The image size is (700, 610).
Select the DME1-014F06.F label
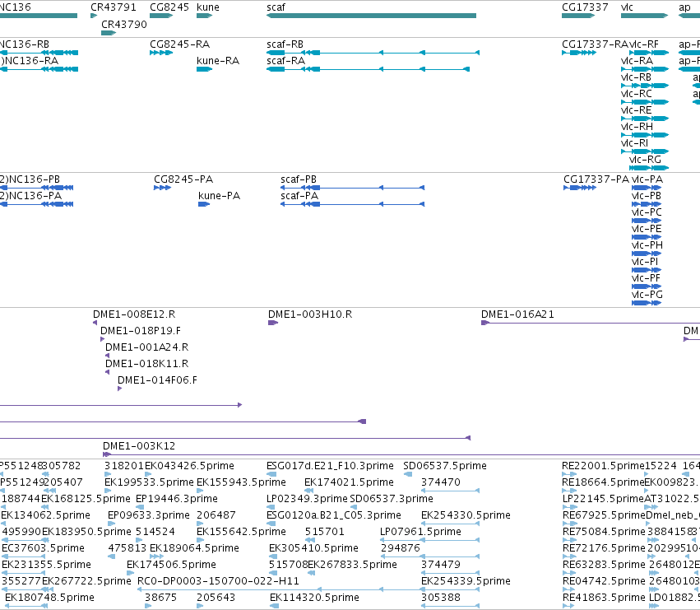click(157, 381)
